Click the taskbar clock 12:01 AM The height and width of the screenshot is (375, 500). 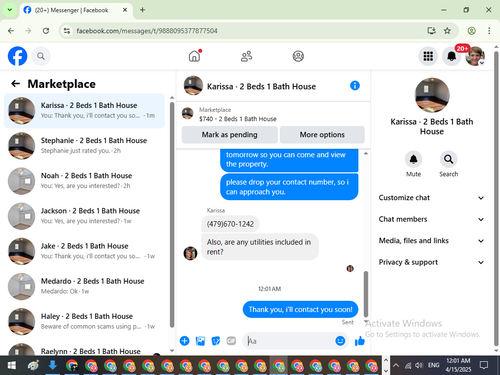click(x=458, y=365)
